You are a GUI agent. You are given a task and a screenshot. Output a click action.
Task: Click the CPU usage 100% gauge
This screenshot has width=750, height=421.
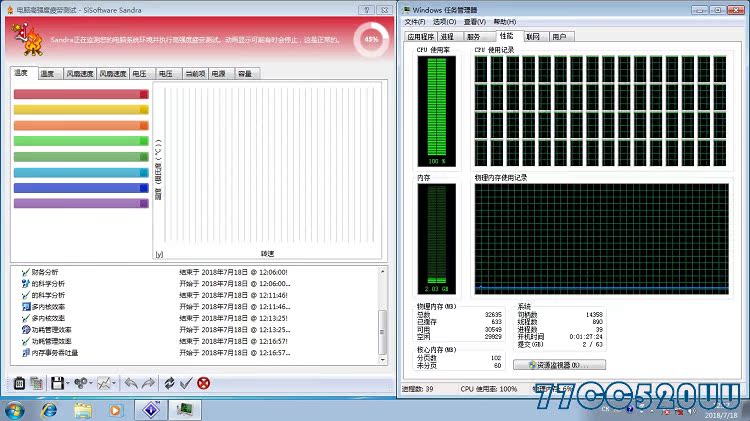coord(437,111)
